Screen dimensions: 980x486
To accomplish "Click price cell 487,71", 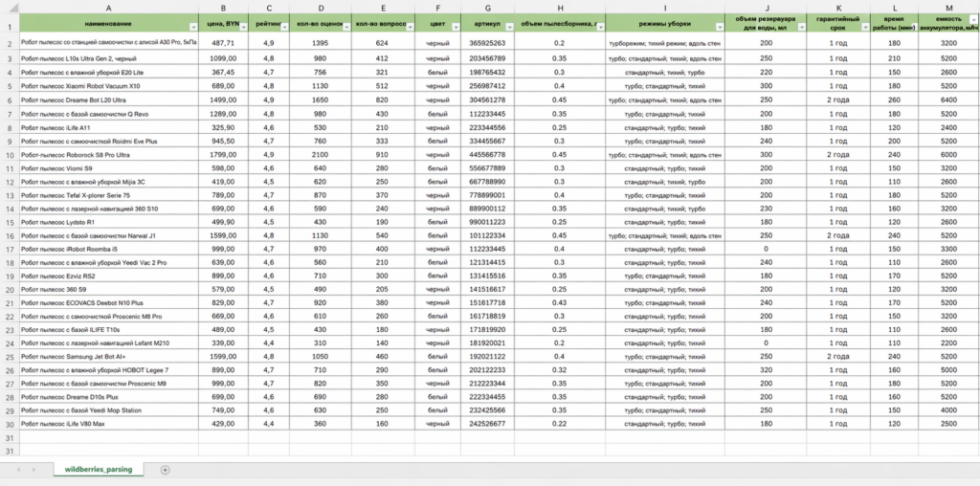I will 223,43.
